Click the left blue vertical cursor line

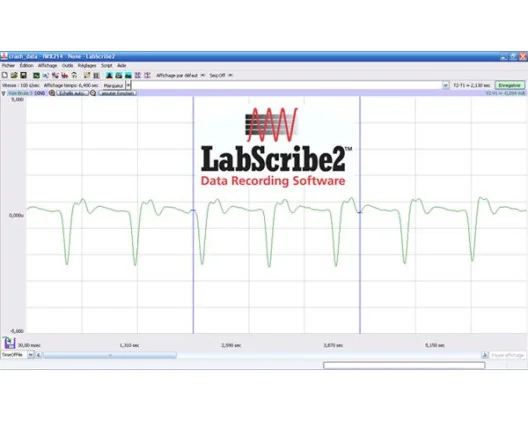193,215
